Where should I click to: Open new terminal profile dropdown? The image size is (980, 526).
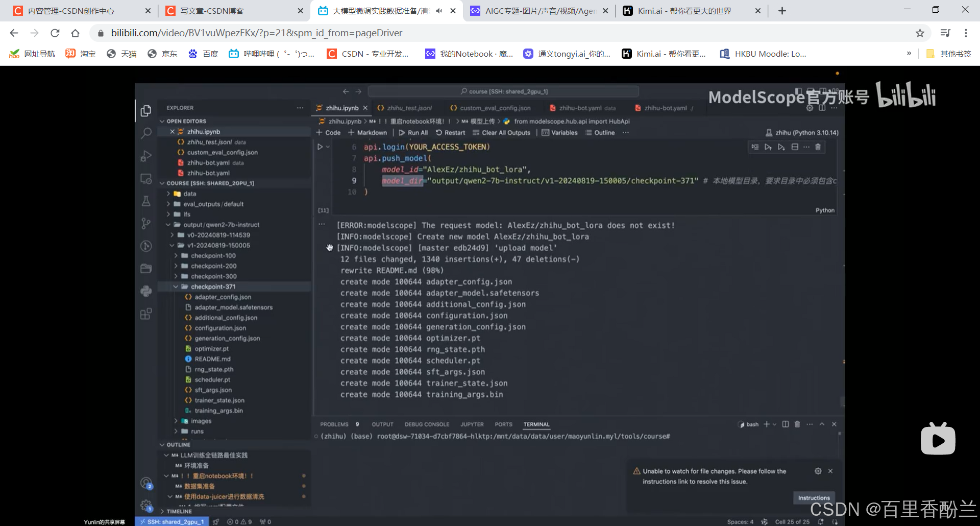(774, 424)
